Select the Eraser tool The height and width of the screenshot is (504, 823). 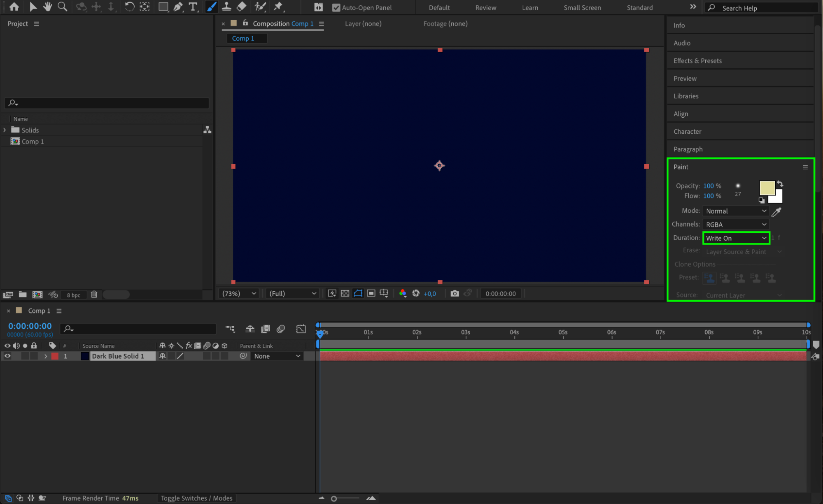[242, 7]
